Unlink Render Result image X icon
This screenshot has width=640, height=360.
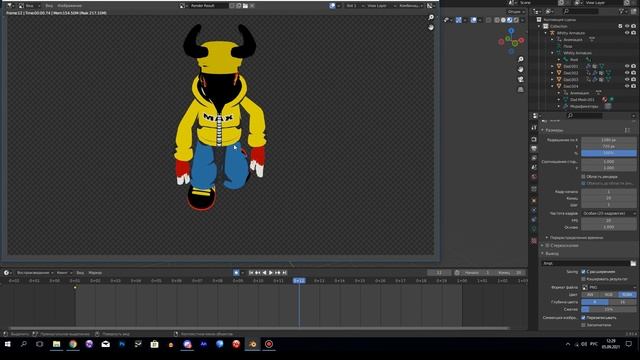click(252, 6)
